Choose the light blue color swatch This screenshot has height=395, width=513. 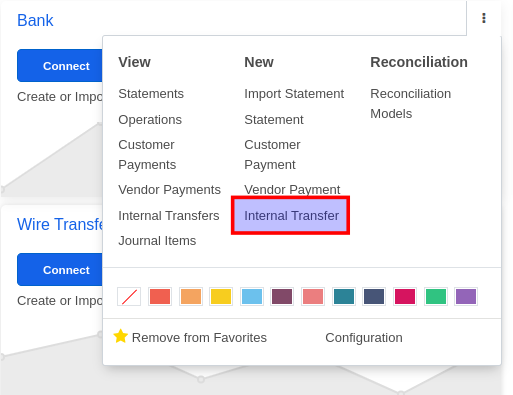click(x=252, y=296)
